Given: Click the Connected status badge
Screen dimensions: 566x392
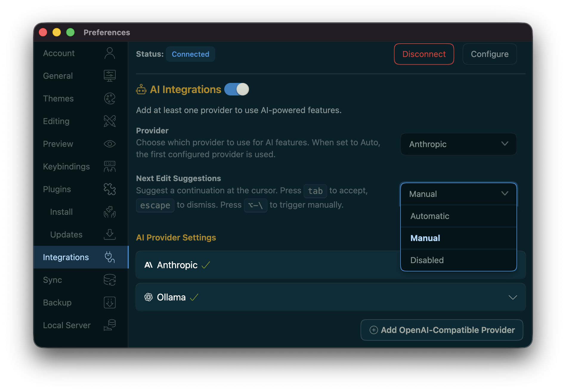Looking at the screenshot, I should pyautogui.click(x=191, y=54).
